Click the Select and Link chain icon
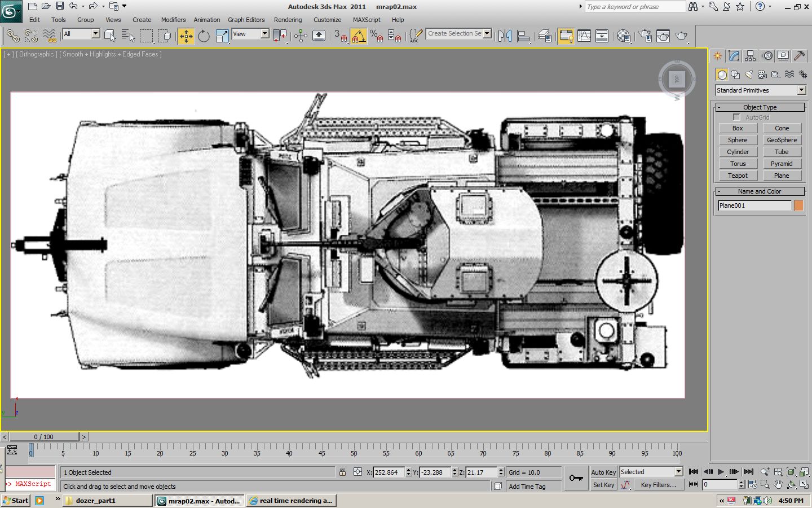The width and height of the screenshot is (812, 508). [12, 36]
